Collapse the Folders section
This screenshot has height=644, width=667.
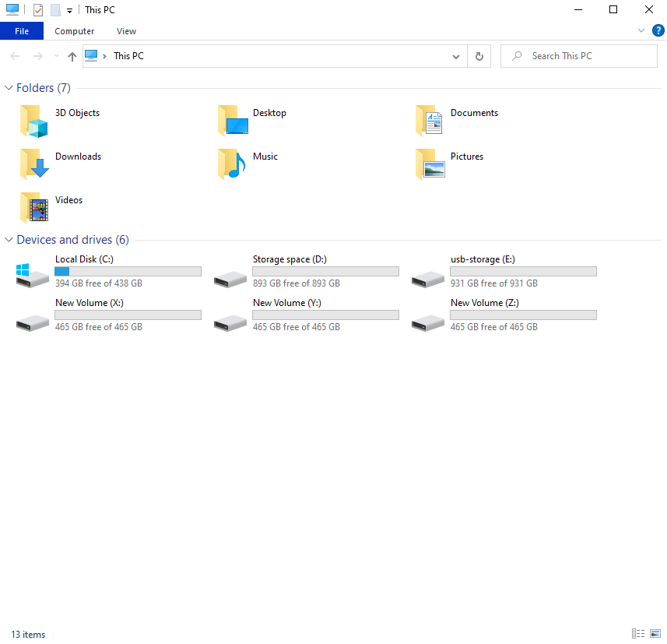[8, 88]
